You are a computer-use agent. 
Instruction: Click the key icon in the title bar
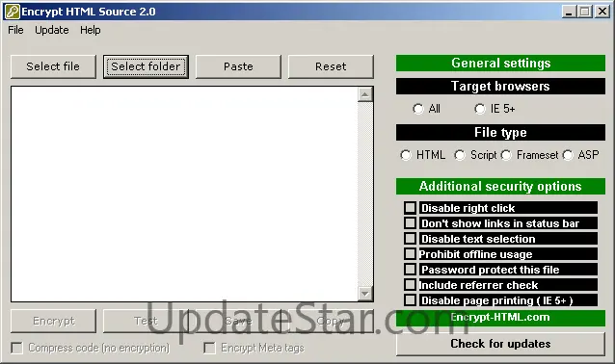point(12,12)
